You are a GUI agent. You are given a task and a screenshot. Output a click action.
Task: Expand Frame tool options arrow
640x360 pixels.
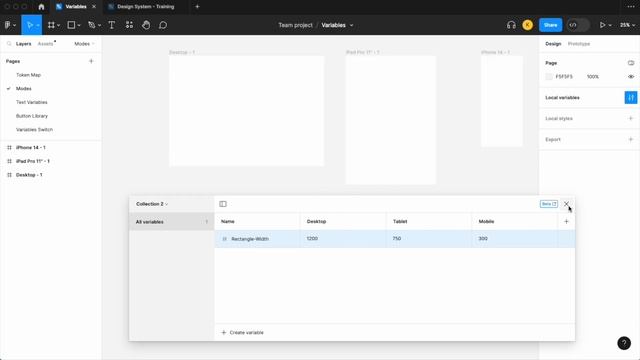(58, 25)
